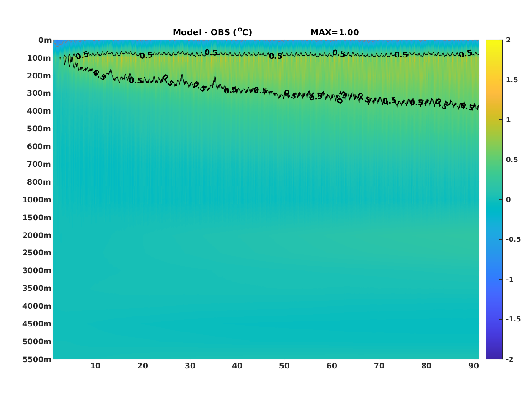
Task: Select the 200m depth axis label
Action: [39, 76]
